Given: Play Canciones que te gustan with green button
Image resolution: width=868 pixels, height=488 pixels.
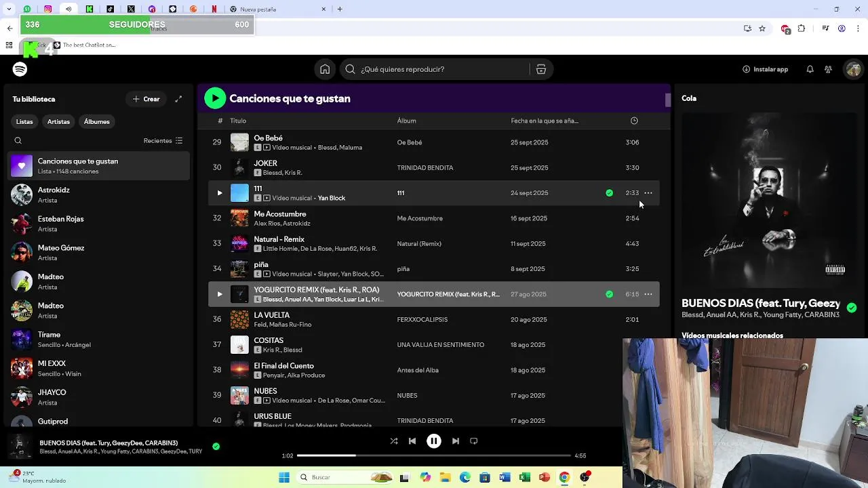Looking at the screenshot, I should pos(215,98).
